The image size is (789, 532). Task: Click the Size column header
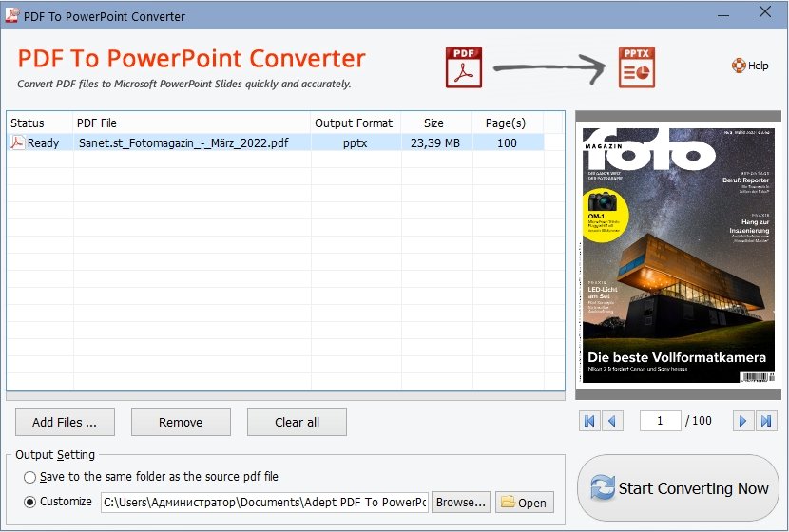click(x=436, y=123)
